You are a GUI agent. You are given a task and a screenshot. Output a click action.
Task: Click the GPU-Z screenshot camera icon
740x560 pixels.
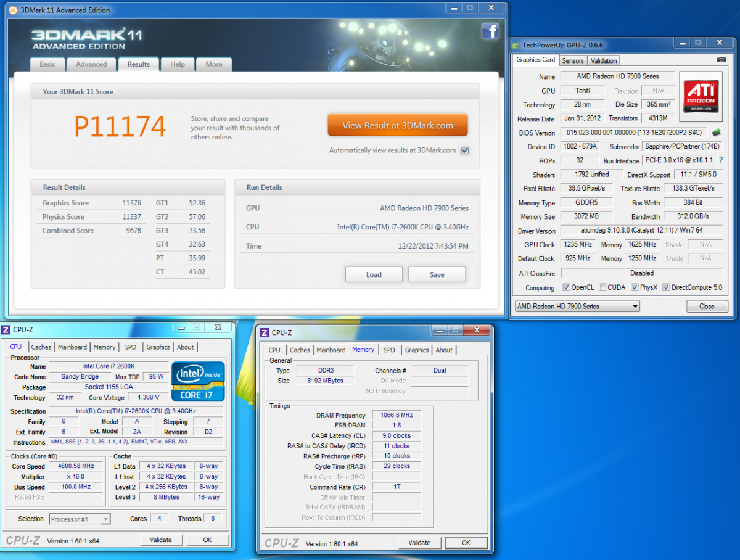[x=721, y=60]
